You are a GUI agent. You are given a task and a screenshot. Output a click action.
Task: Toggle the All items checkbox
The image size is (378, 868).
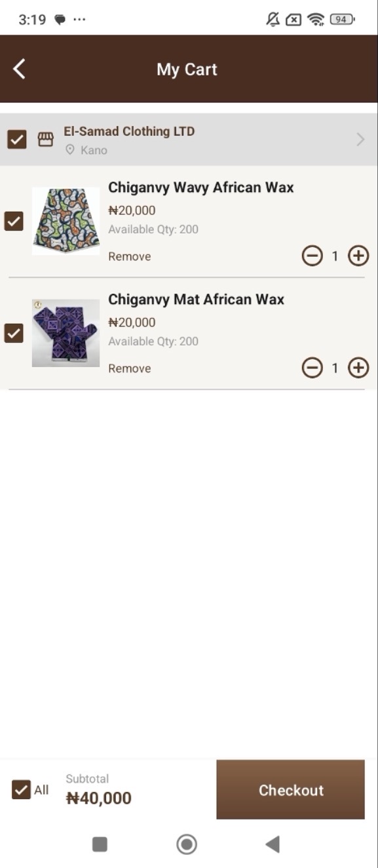pos(21,789)
